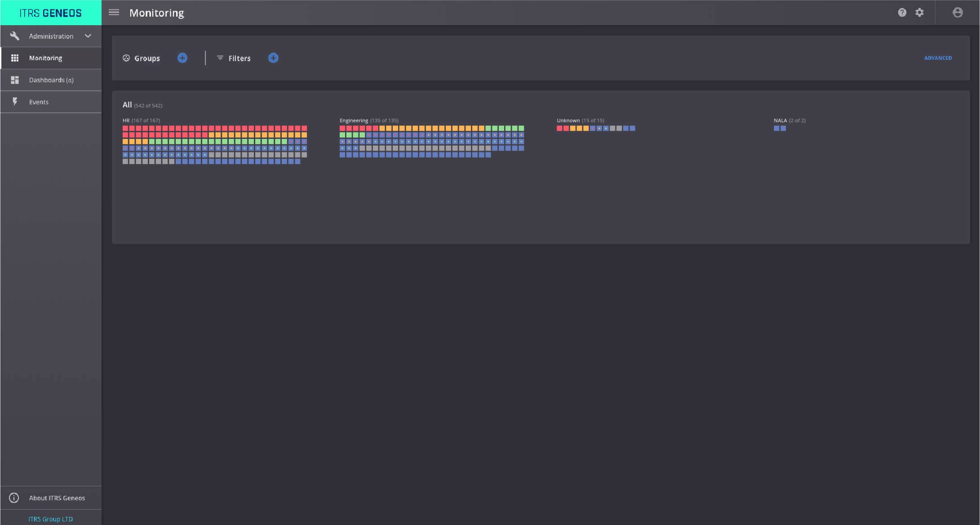Click a red cell in the HR heatmap

126,128
